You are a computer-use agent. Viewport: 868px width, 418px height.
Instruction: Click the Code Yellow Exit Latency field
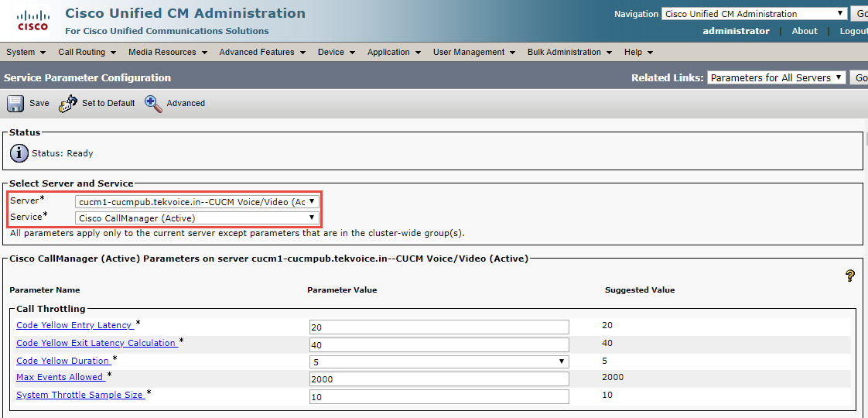point(439,345)
